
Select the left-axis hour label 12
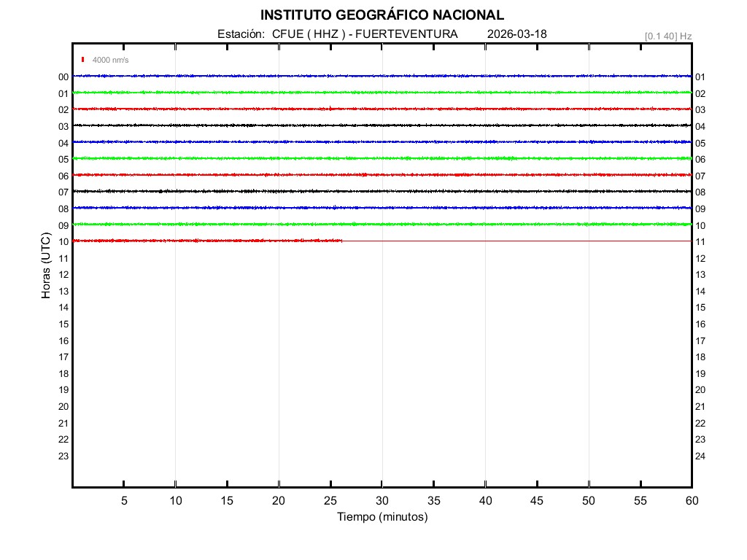63,274
